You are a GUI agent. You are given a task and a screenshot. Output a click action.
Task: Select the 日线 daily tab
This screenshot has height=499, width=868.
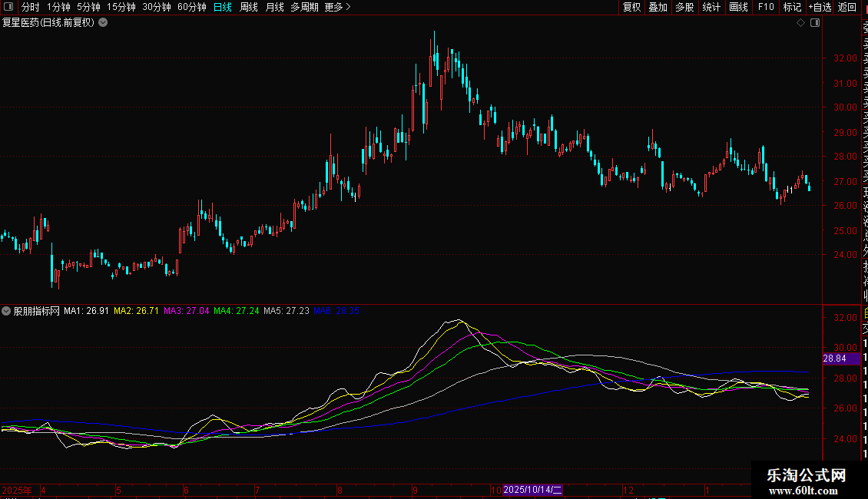[x=223, y=7]
